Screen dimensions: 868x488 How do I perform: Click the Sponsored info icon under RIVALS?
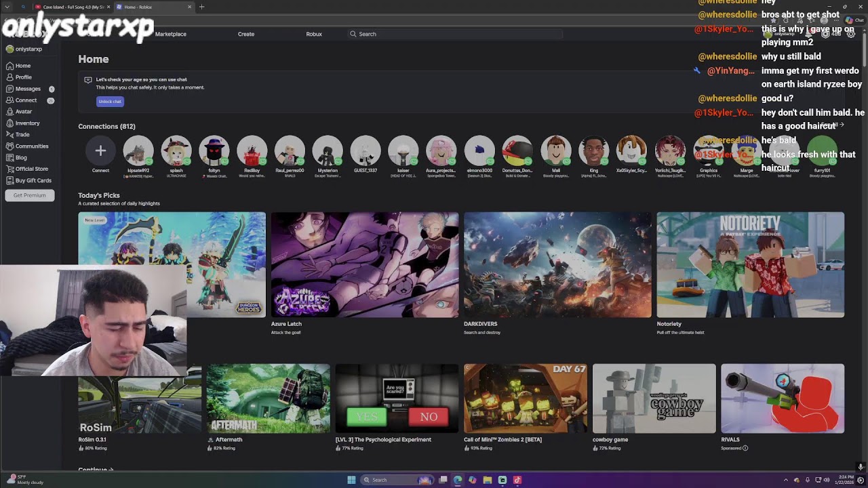[745, 448]
